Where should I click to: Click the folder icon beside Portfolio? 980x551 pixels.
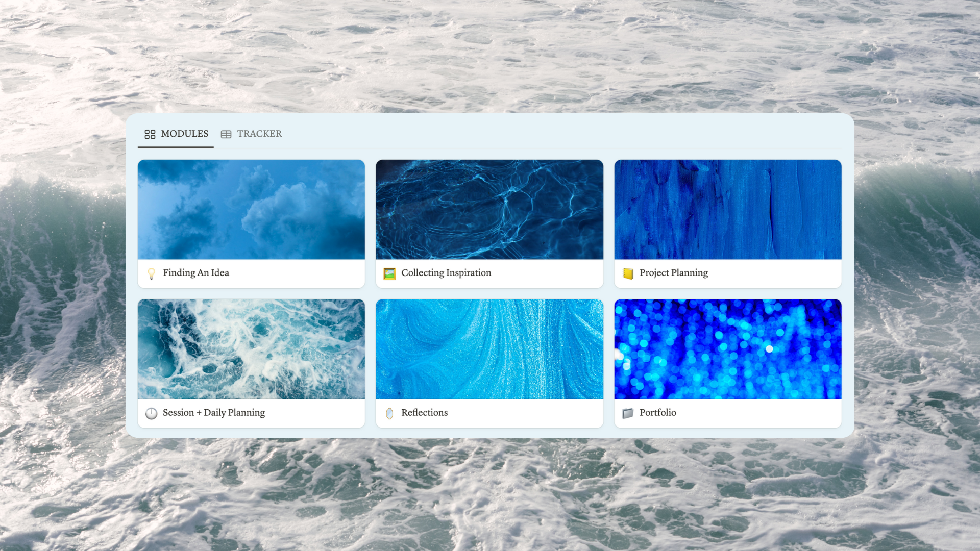coord(628,413)
